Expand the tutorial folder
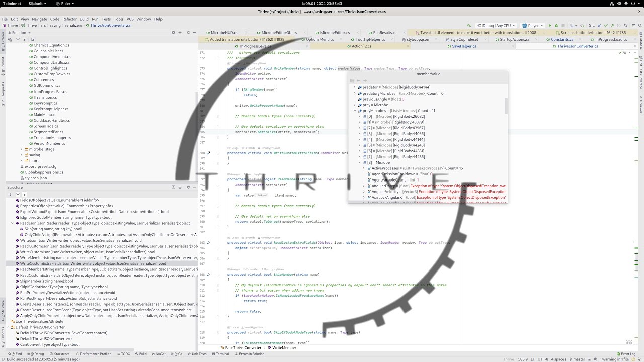The height and width of the screenshot is (362, 644). tap(21, 161)
